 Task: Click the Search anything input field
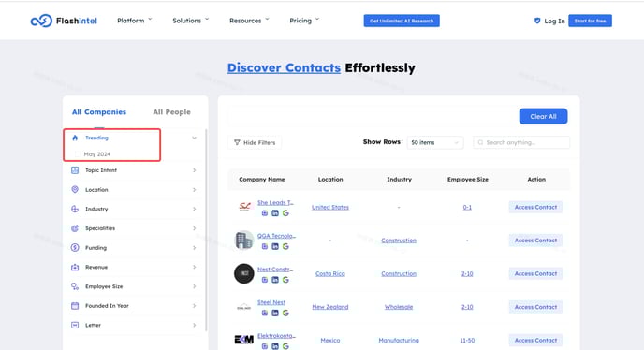521,142
